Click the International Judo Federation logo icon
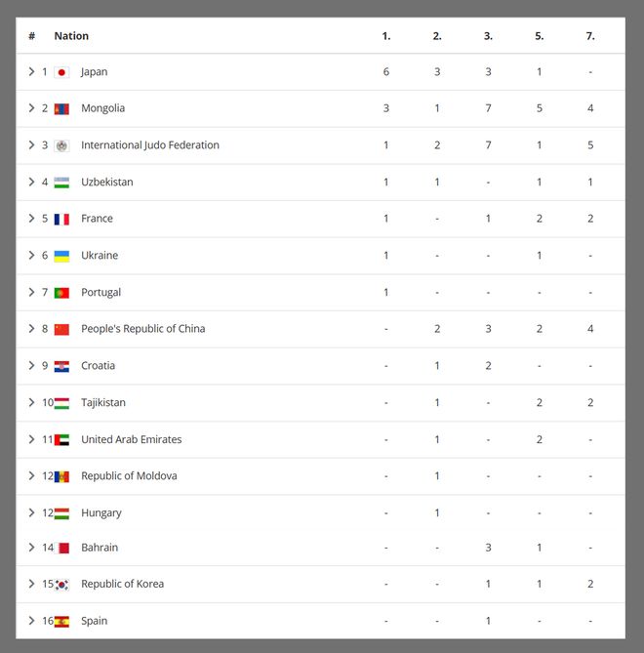This screenshot has height=653, width=644. click(x=61, y=145)
